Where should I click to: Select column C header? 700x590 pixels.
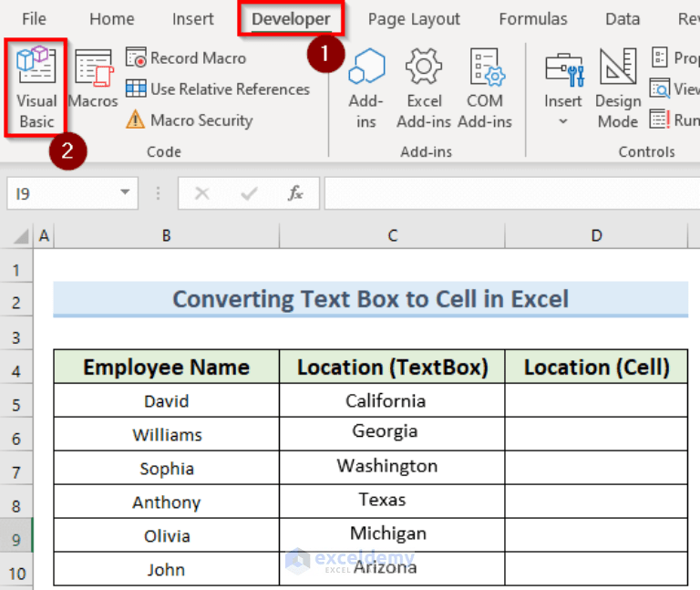393,235
